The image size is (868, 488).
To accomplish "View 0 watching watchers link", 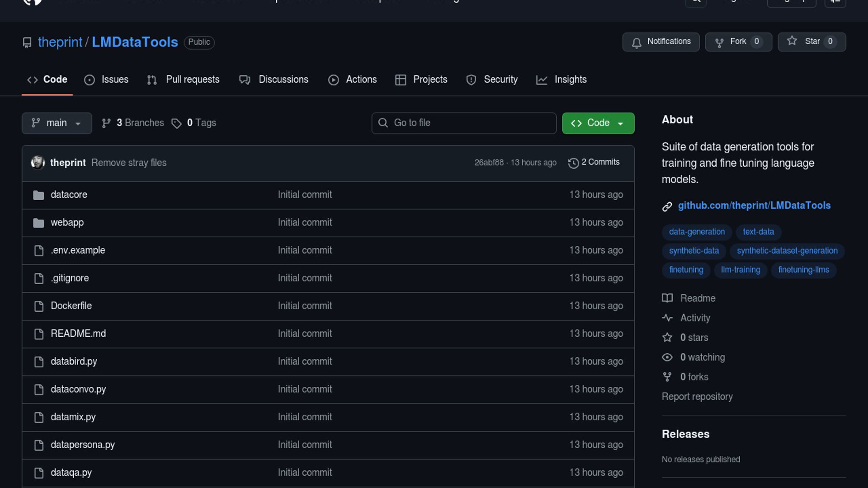I will (702, 357).
